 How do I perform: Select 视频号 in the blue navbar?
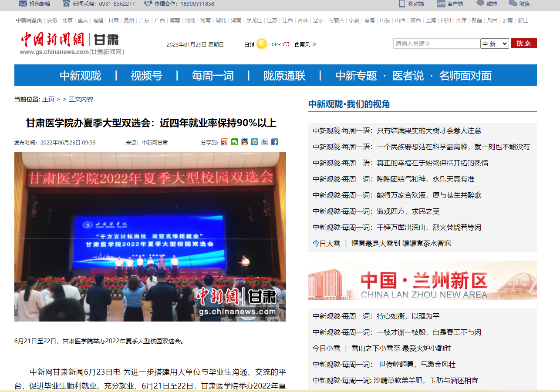click(x=146, y=76)
